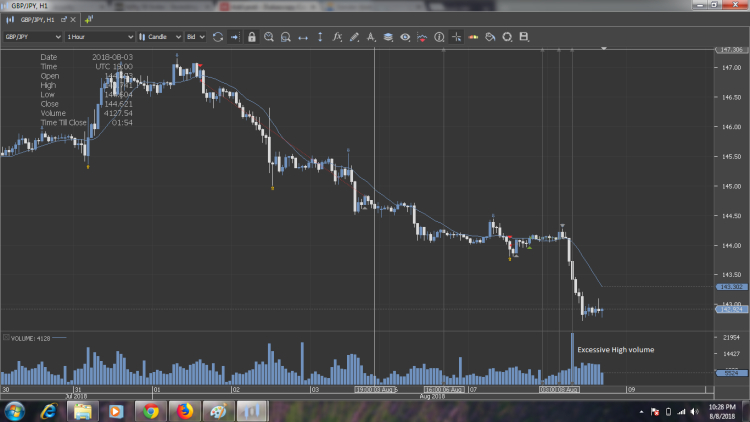Click the vertical scale arrows icon
Screen dimensions: 750x422
coord(320,37)
